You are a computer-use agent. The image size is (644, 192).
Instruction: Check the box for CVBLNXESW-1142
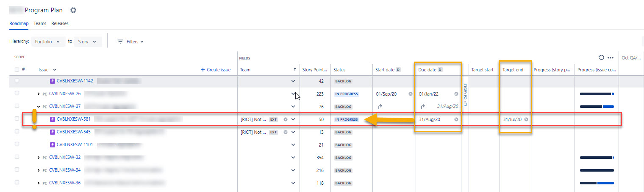(x=17, y=80)
